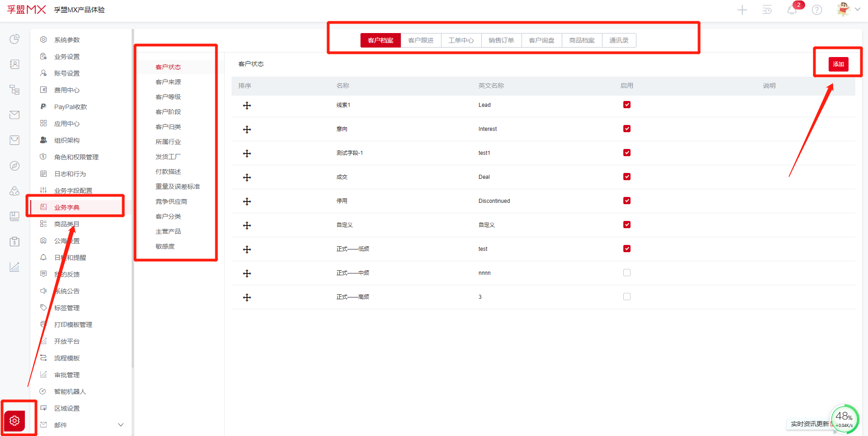This screenshot has width=868, height=436.
Task: Click the 48% circular progress widget
Action: 844,419
